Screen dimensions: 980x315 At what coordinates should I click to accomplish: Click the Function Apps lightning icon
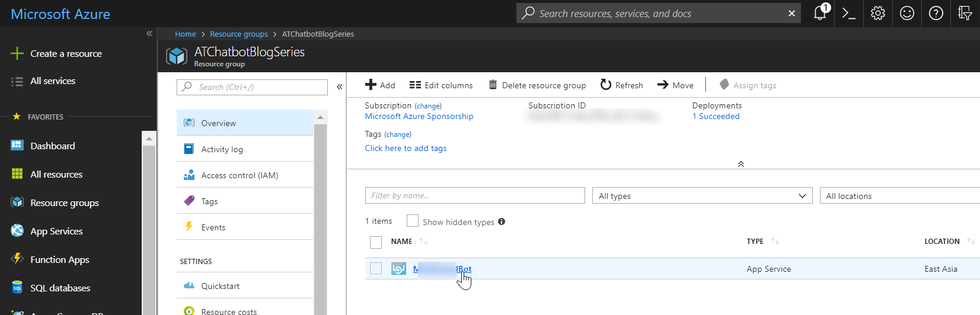pyautogui.click(x=17, y=259)
